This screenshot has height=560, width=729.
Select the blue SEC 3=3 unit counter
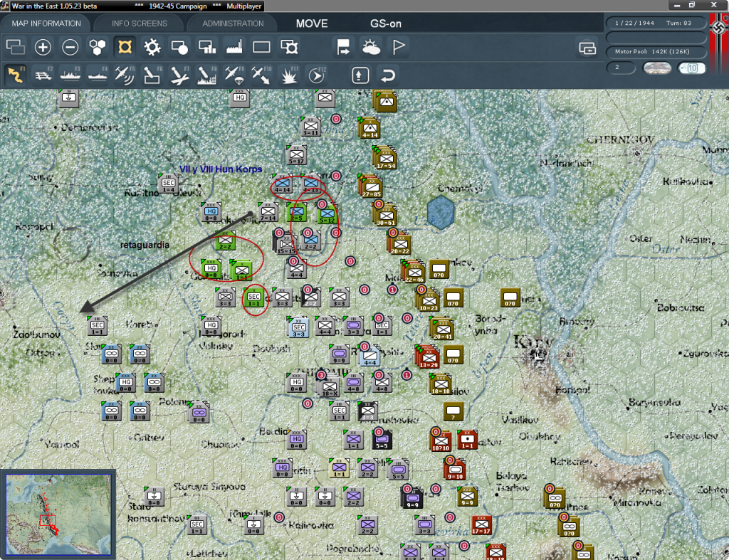click(x=298, y=327)
